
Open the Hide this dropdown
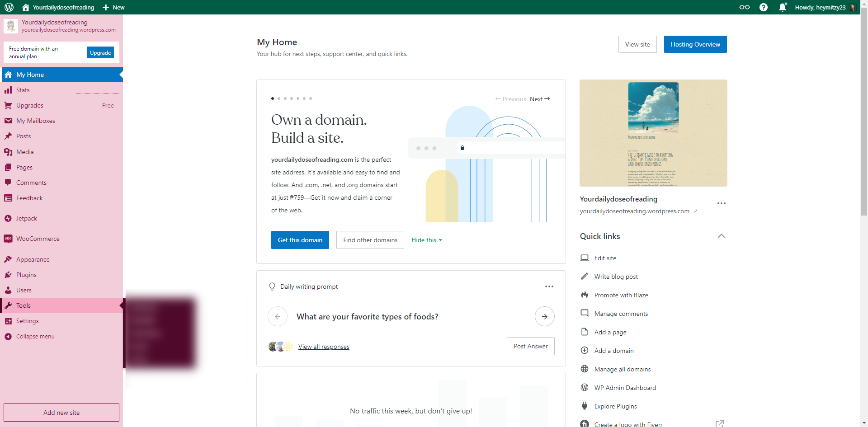tap(427, 240)
